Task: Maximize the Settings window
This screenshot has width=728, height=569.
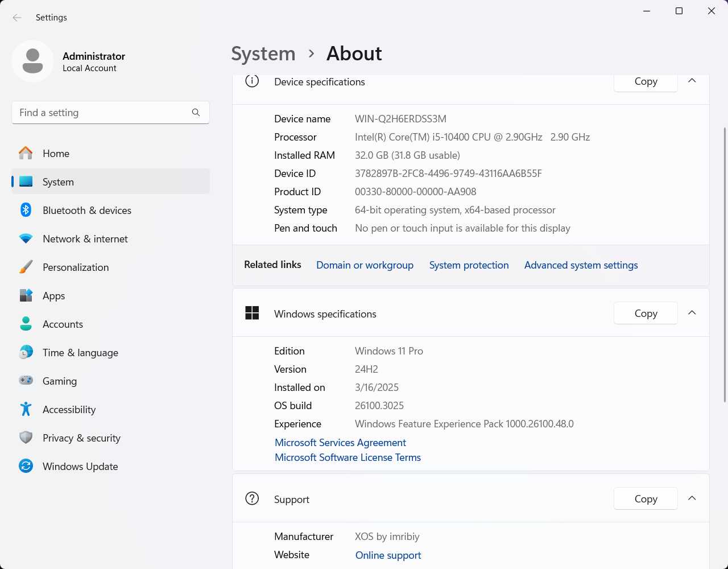Action: coord(679,11)
